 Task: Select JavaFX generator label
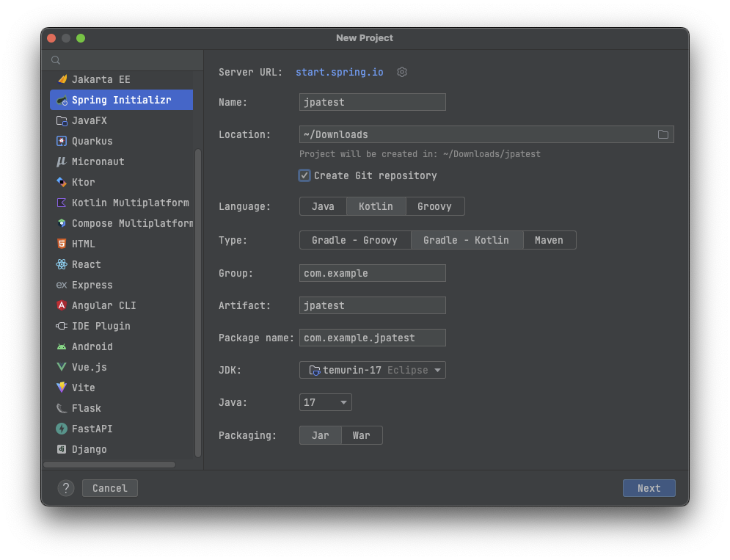[90, 120]
